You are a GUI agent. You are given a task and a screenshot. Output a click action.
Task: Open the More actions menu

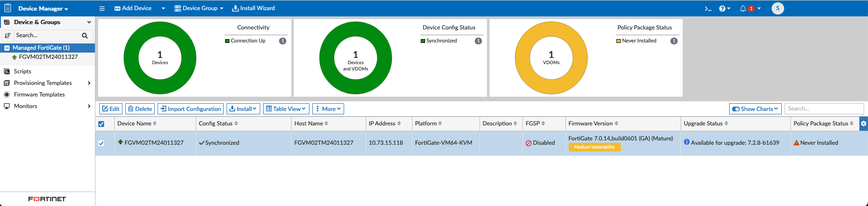(328, 109)
